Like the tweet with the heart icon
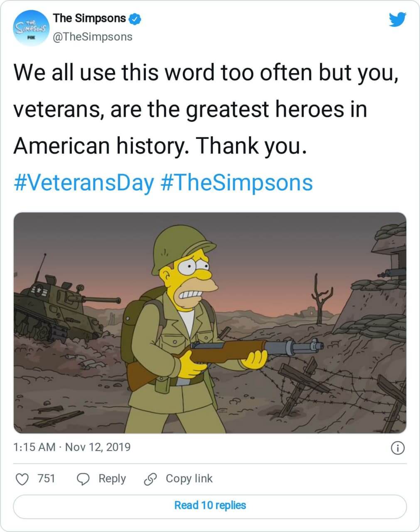This screenshot has width=420, height=532. coord(22,479)
